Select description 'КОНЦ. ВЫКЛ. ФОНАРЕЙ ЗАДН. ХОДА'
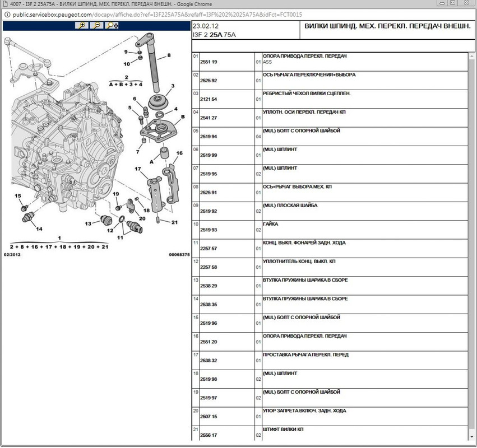 (304, 243)
